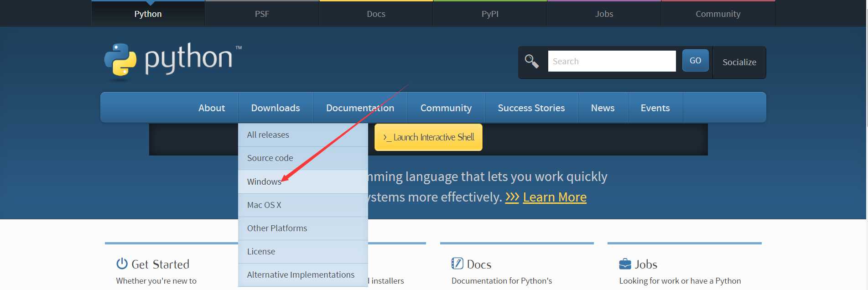This screenshot has width=868, height=290.
Task: Open the Documentation navigation menu
Action: [x=360, y=108]
